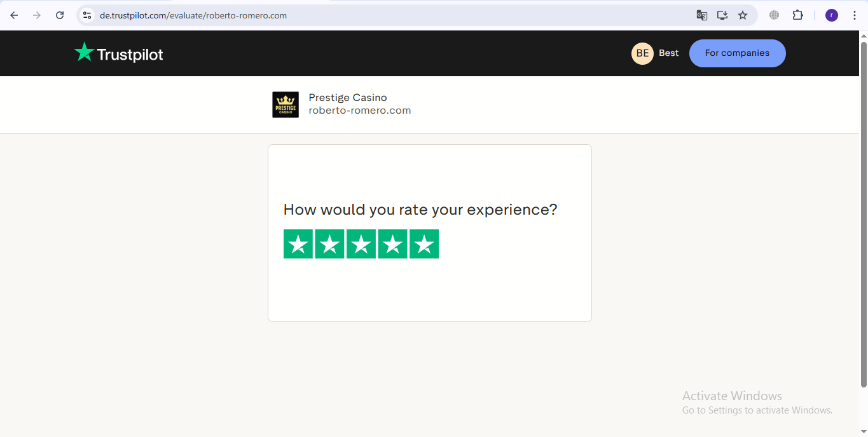Viewport: 868px width, 437px height.
Task: Open the Prestige Casino company name
Action: (348, 97)
